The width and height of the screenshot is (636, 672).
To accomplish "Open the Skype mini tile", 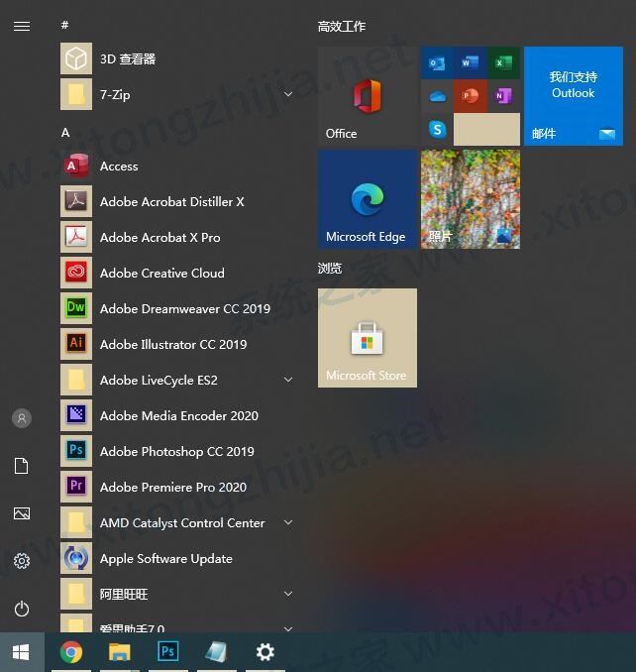I will click(437, 130).
